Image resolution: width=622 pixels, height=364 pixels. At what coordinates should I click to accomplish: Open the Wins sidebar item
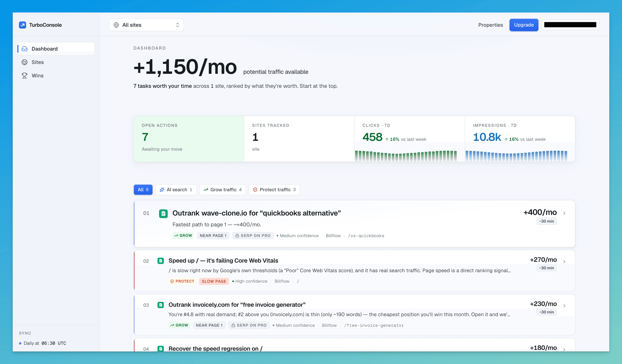coord(56,75)
